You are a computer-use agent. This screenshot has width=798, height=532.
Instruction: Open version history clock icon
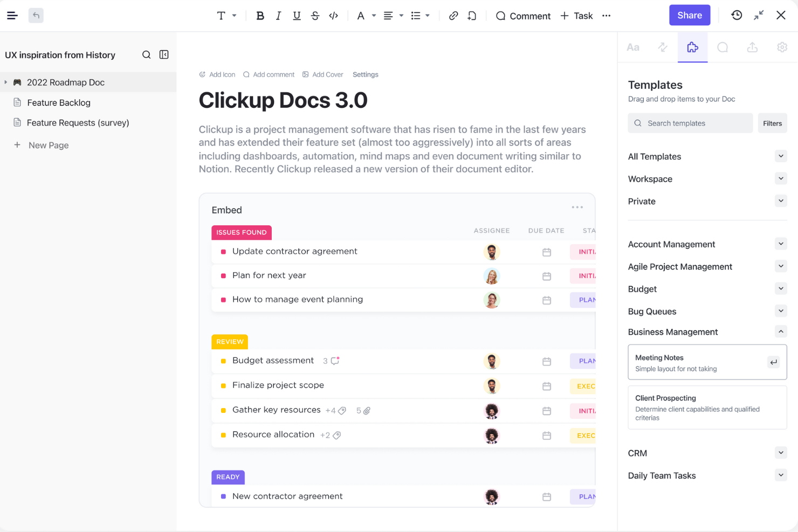pyautogui.click(x=737, y=15)
